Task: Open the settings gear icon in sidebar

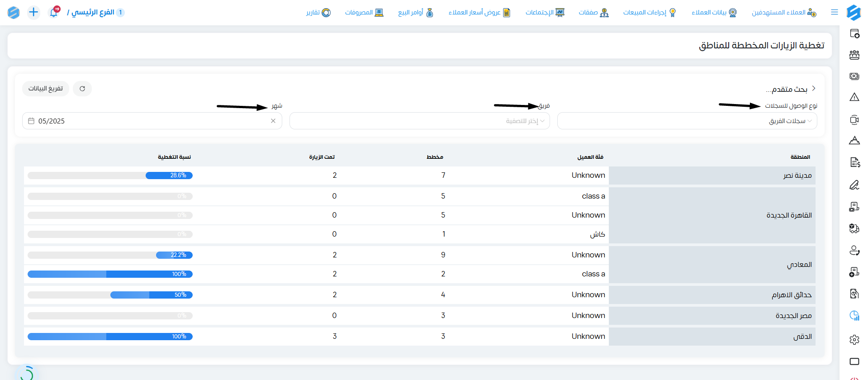Action: point(854,340)
